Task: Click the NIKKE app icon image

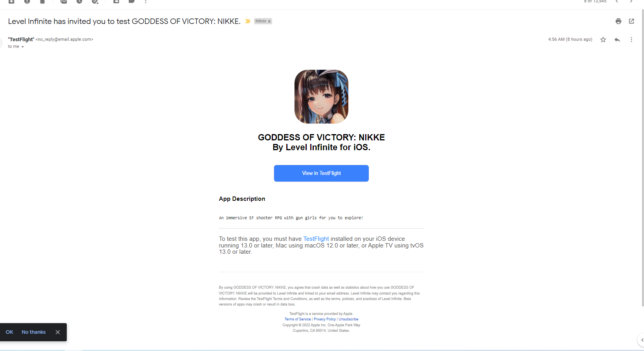Action: coord(321,96)
